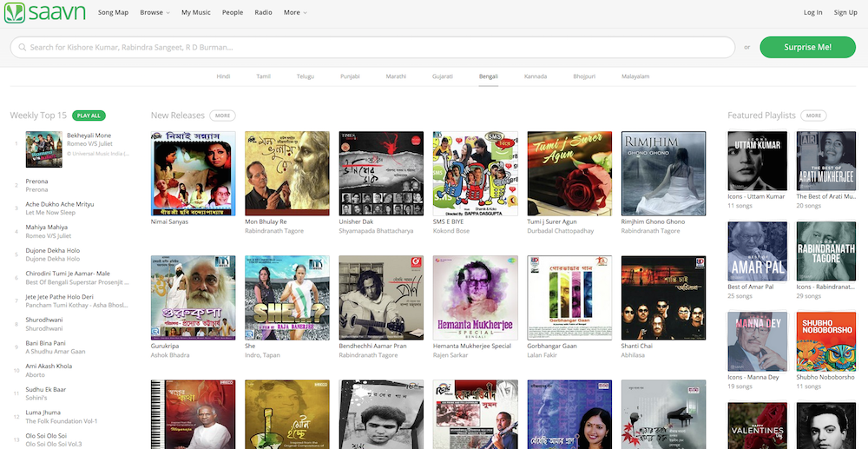Open the Shubho Noboborsho playlist cover
Viewport: 868px width, 449px height.
click(x=825, y=341)
